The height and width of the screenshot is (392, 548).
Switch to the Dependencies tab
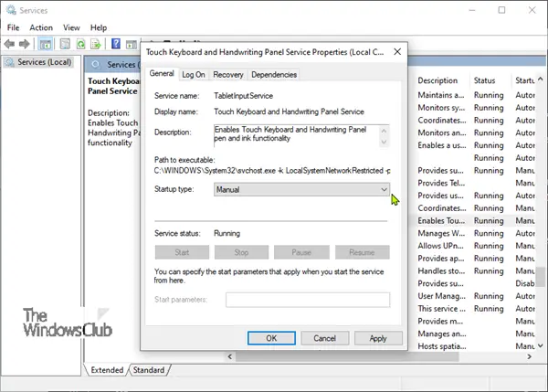[274, 75]
